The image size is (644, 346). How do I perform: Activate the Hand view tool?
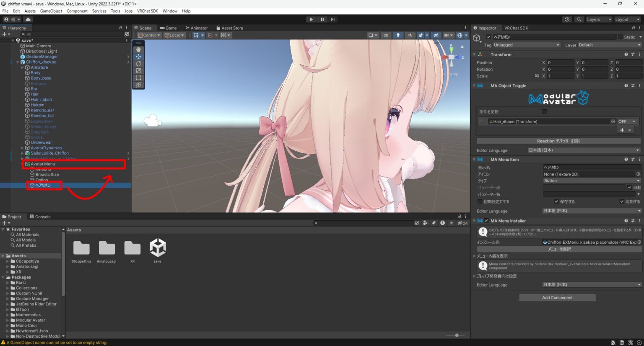[x=138, y=49]
